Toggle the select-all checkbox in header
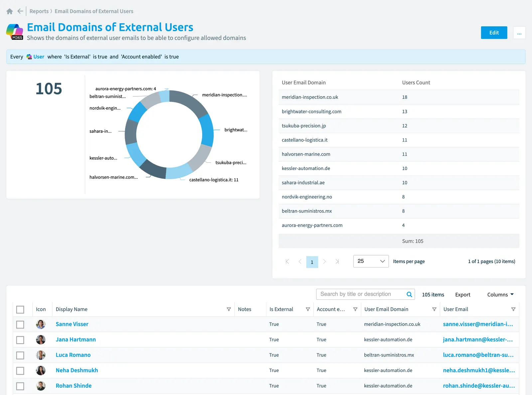 point(20,310)
